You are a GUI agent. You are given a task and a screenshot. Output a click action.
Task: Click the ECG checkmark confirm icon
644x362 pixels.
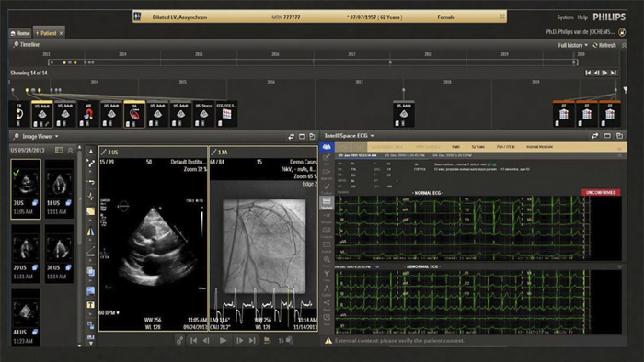click(327, 187)
